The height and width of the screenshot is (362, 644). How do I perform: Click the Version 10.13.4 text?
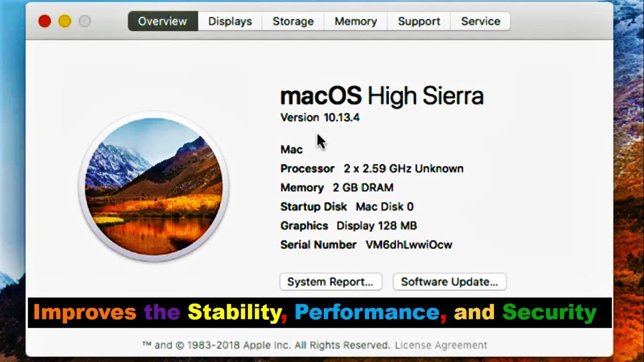click(x=320, y=118)
